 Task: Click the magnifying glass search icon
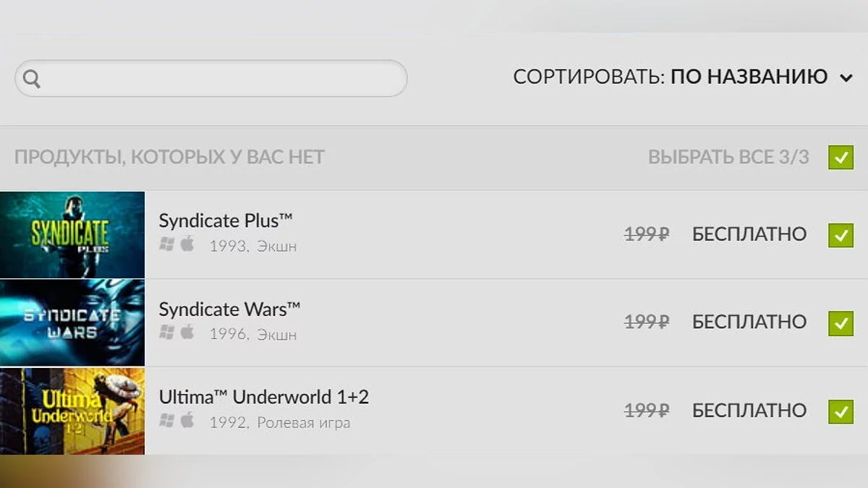tap(32, 79)
